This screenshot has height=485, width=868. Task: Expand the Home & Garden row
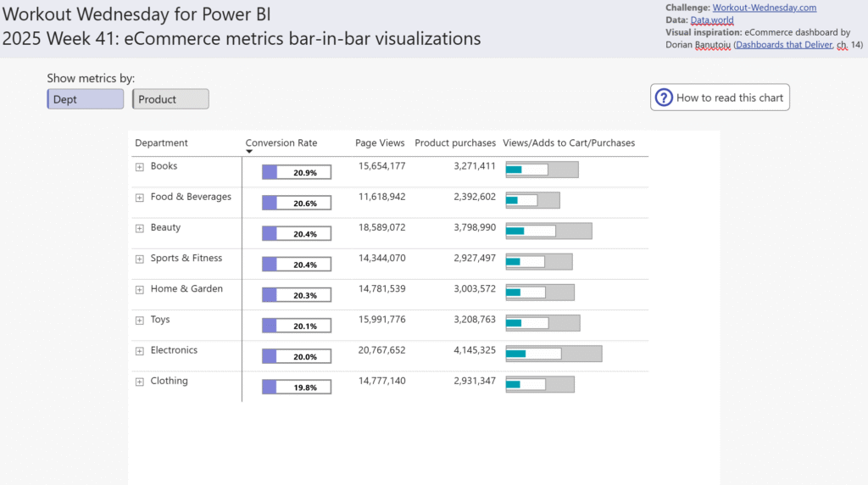coord(140,289)
